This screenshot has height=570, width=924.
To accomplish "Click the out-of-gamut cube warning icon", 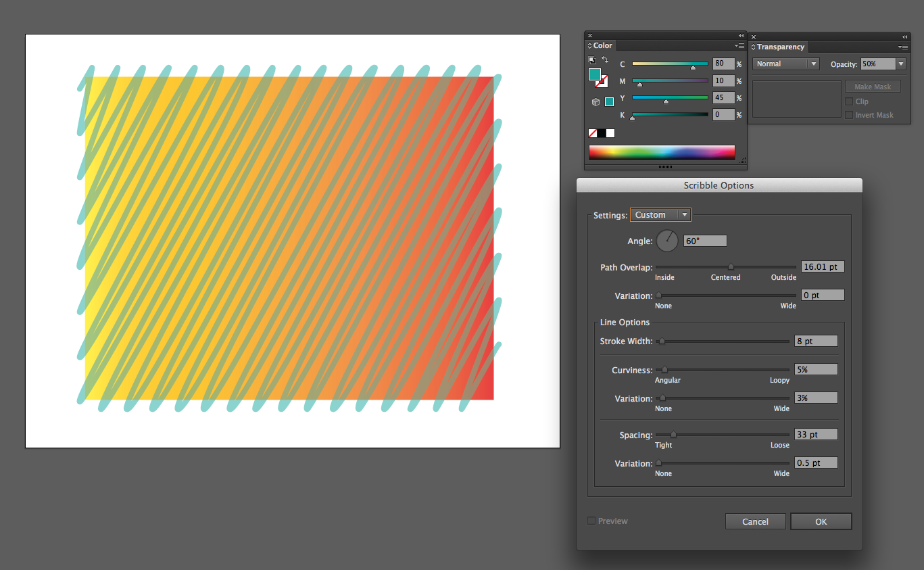I will click(595, 101).
